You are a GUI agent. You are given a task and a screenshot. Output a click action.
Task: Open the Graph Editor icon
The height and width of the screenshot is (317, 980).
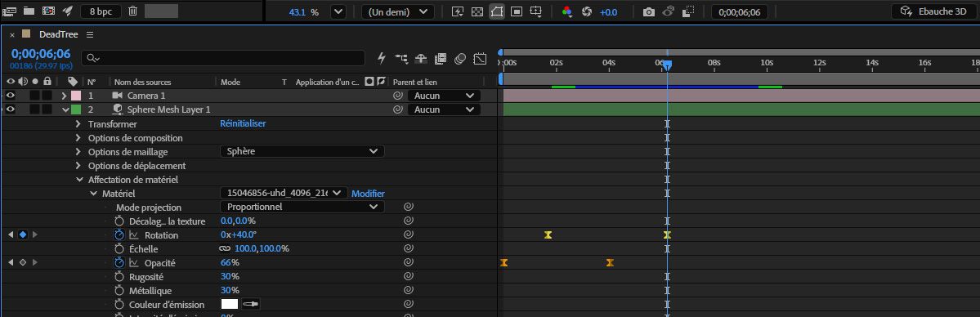(480, 58)
